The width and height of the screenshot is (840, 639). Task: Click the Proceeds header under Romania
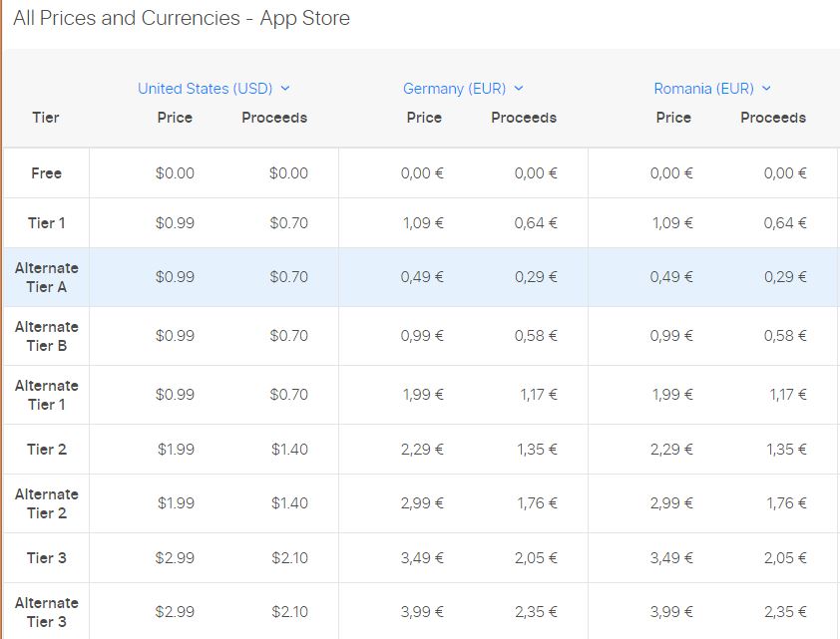[773, 118]
